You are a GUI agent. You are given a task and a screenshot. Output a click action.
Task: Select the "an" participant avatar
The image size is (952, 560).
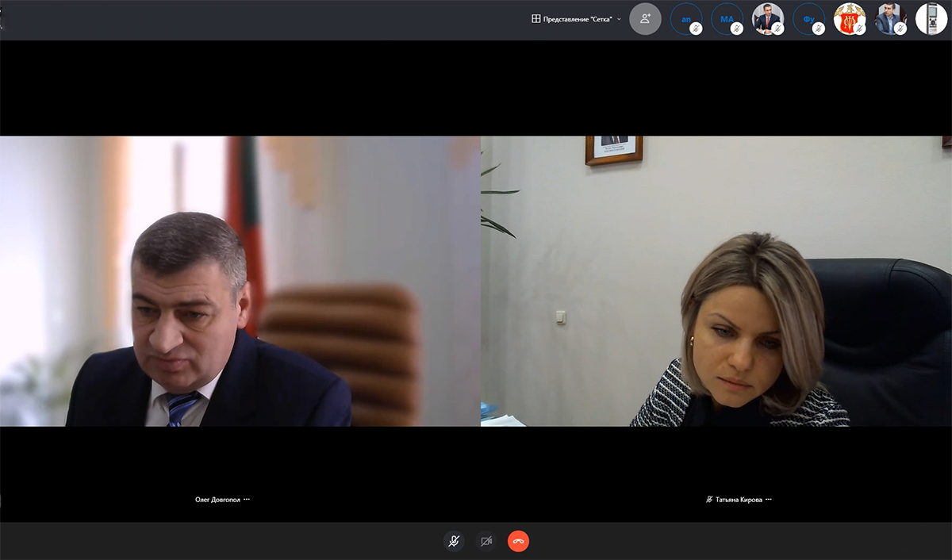(x=685, y=18)
